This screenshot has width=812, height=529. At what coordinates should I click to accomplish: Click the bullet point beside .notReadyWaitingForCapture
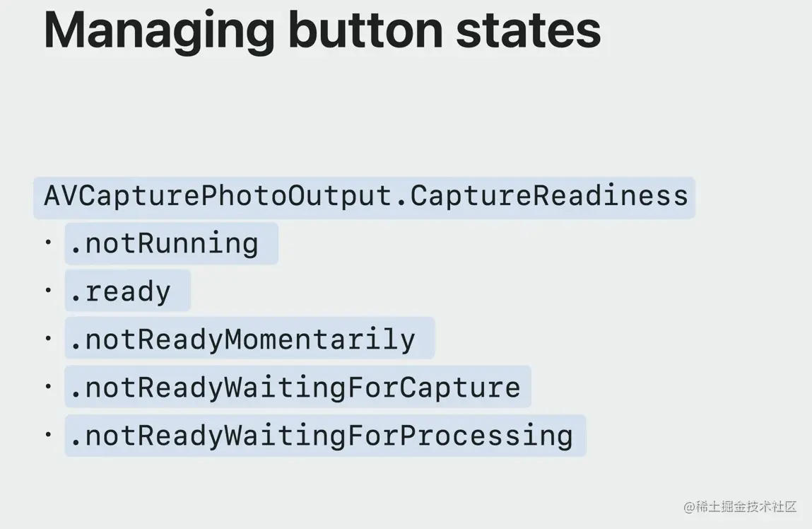click(48, 386)
